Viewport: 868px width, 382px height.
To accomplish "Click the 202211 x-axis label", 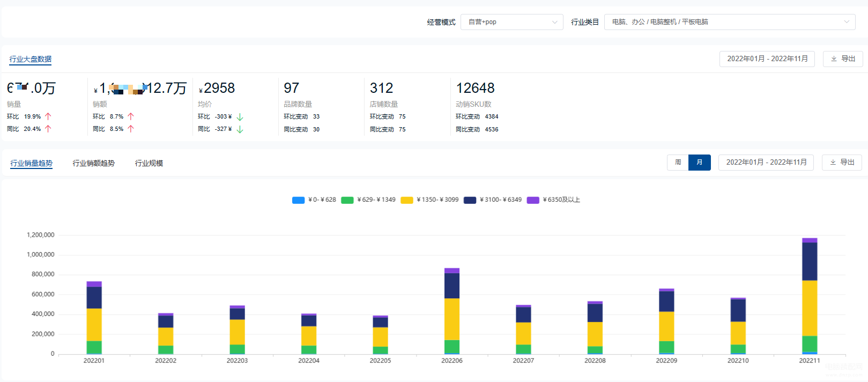I will pos(810,361).
